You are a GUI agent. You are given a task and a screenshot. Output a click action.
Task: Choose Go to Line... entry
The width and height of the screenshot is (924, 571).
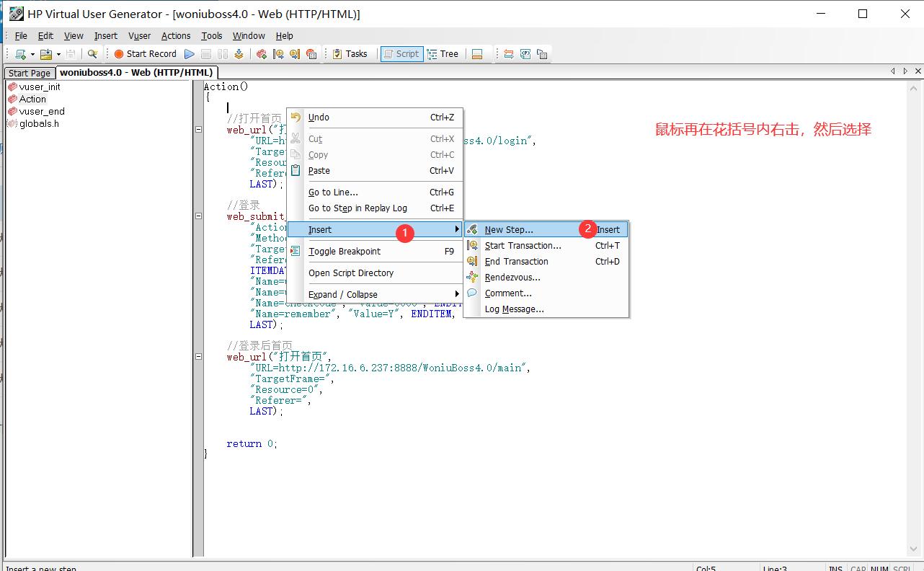pyautogui.click(x=375, y=192)
